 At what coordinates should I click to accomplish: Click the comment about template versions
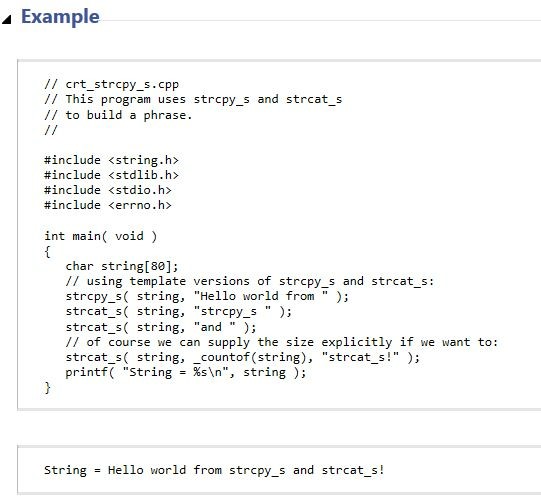coord(250,281)
